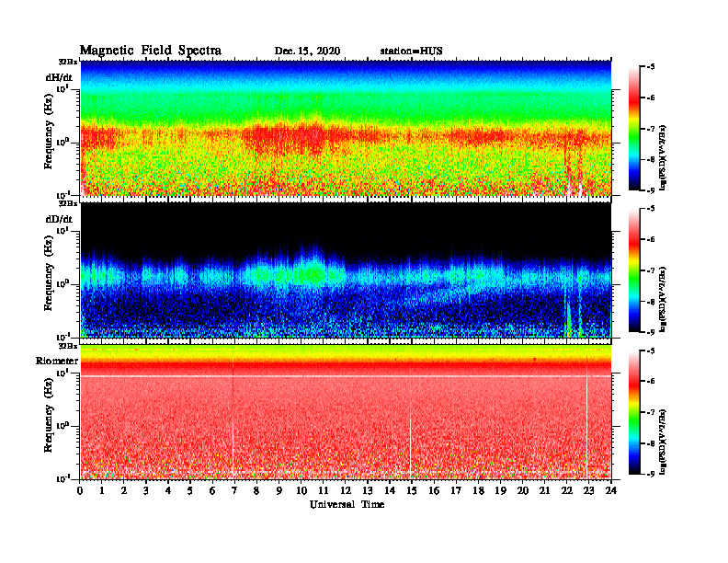Screen dimensions: 728x563
Task: Click hour 21 on the Universal Time axis
Action: pyautogui.click(x=544, y=491)
